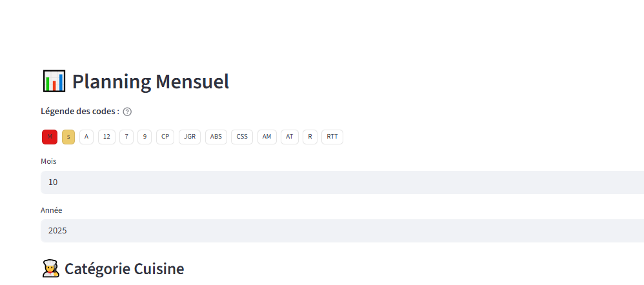Open the Année selector showing 2025

pos(342,231)
